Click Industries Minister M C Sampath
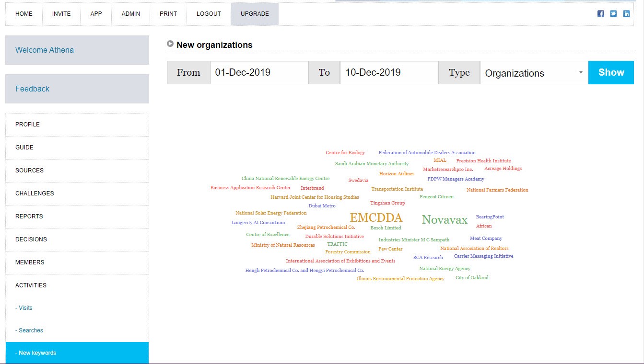Image resolution: width=644 pixels, height=364 pixels. (414, 240)
